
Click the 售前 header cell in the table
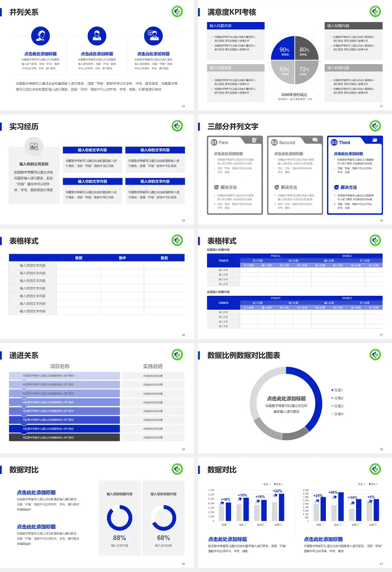[x=78, y=257]
